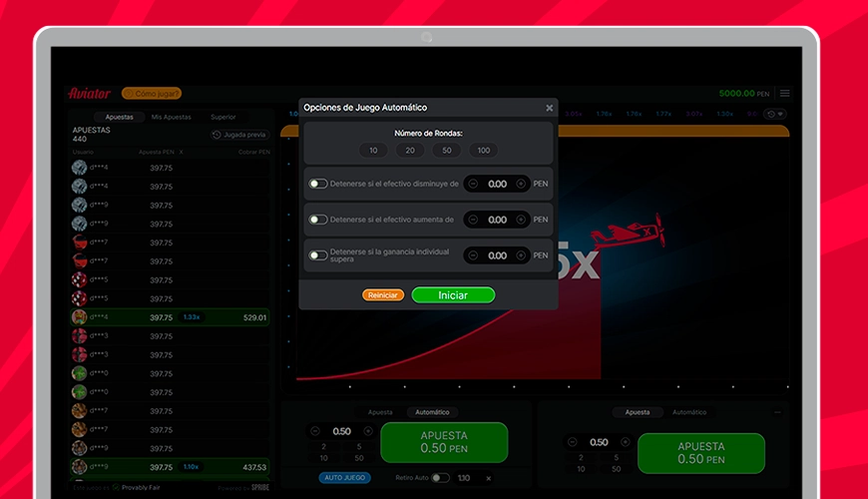Click the 529.01 payout value

tap(254, 318)
